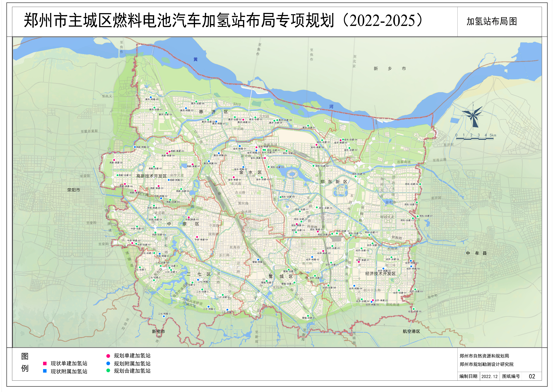
Task: Click the 航空港区 label
Action: pyautogui.click(x=411, y=331)
